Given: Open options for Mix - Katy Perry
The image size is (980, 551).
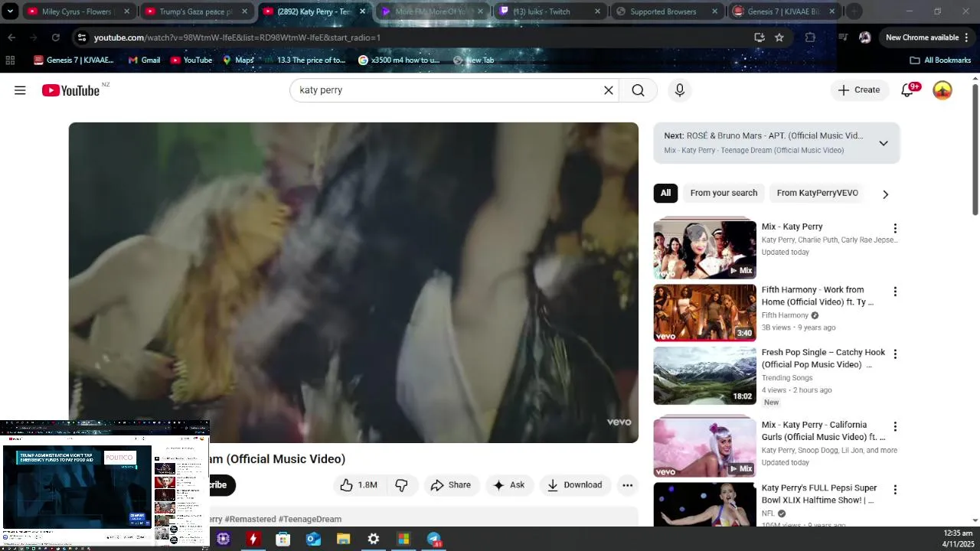Looking at the screenshot, I should (894, 228).
